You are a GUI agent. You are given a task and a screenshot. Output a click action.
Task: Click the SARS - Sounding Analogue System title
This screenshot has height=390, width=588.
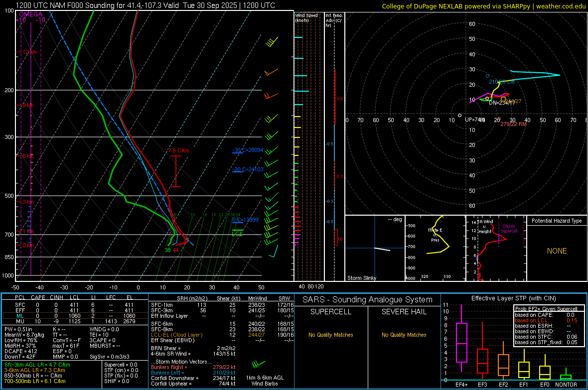[367, 300]
